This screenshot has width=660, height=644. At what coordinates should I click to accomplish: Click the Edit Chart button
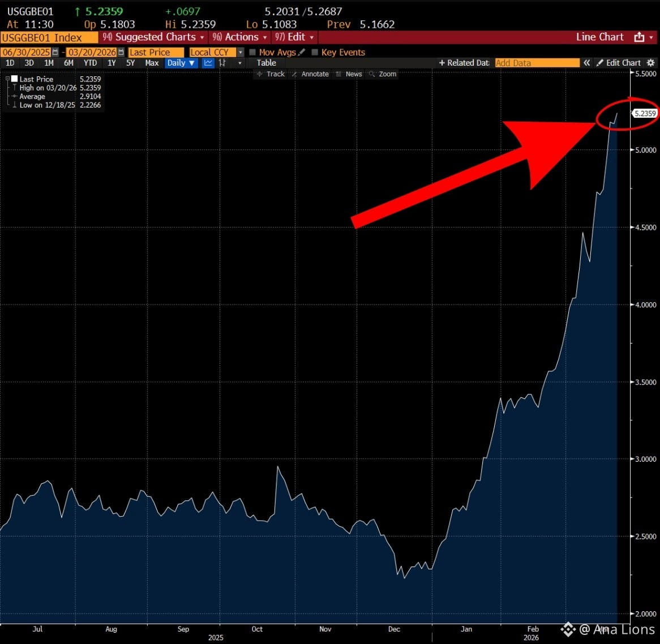point(619,63)
